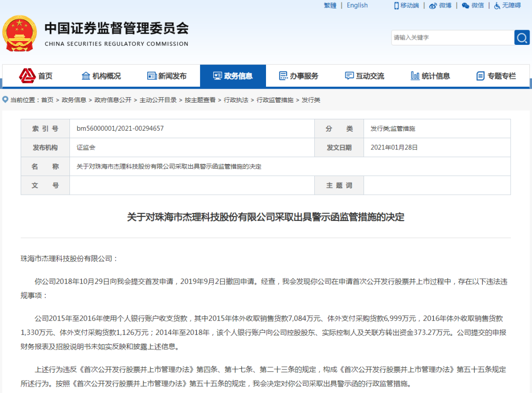Screen dimensions: 532x393
Task: Click the wheelchair accessibility icon
Action: (497, 6)
